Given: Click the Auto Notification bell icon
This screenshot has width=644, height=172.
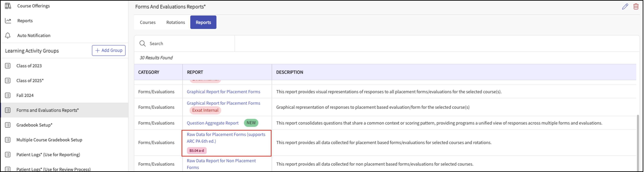Looking at the screenshot, I should click(8, 35).
